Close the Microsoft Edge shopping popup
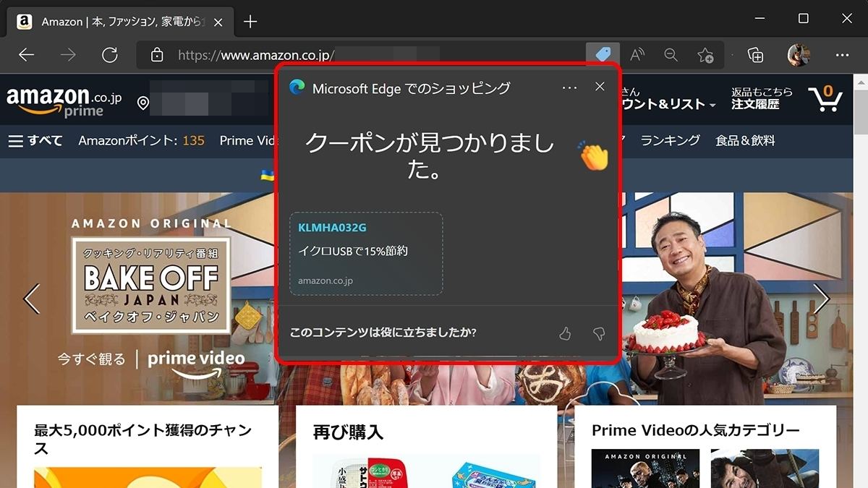The image size is (868, 488). click(x=600, y=87)
